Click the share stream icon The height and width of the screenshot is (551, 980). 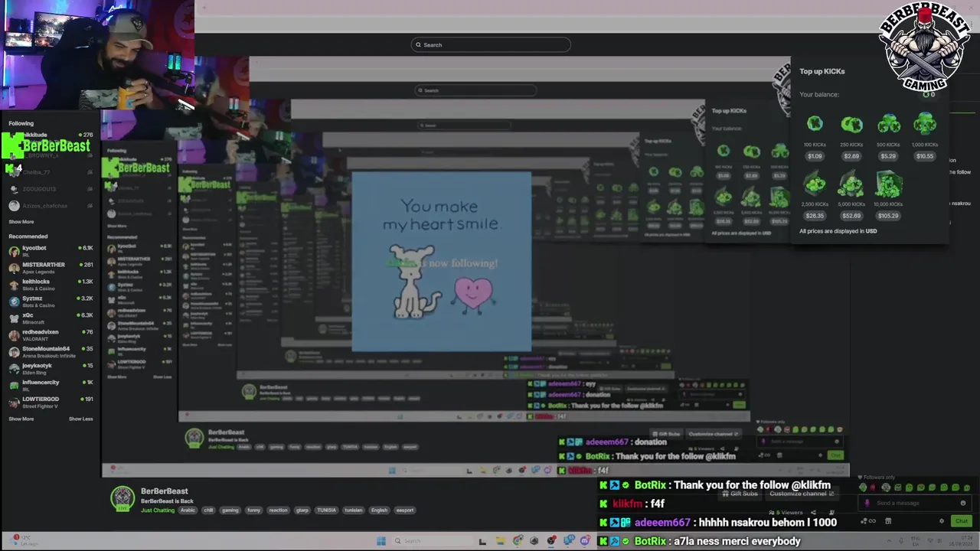(813, 513)
